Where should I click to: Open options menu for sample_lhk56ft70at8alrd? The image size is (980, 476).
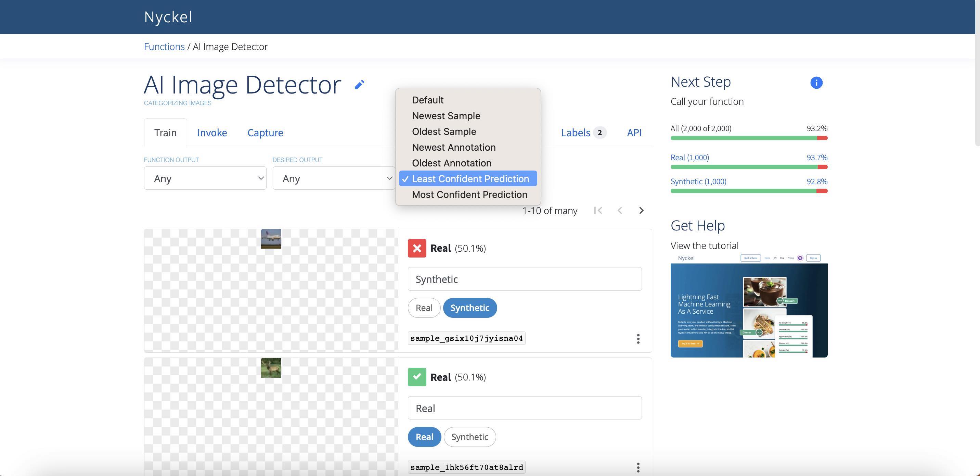[638, 467]
